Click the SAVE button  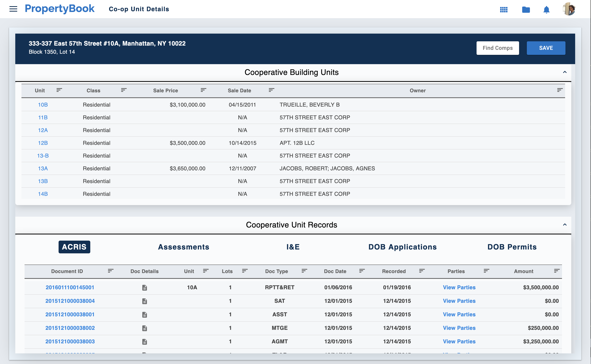[546, 48]
